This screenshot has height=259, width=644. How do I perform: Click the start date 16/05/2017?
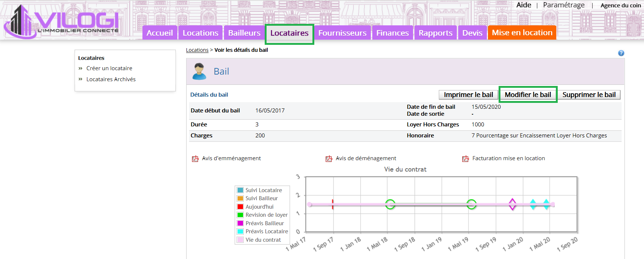pyautogui.click(x=270, y=111)
